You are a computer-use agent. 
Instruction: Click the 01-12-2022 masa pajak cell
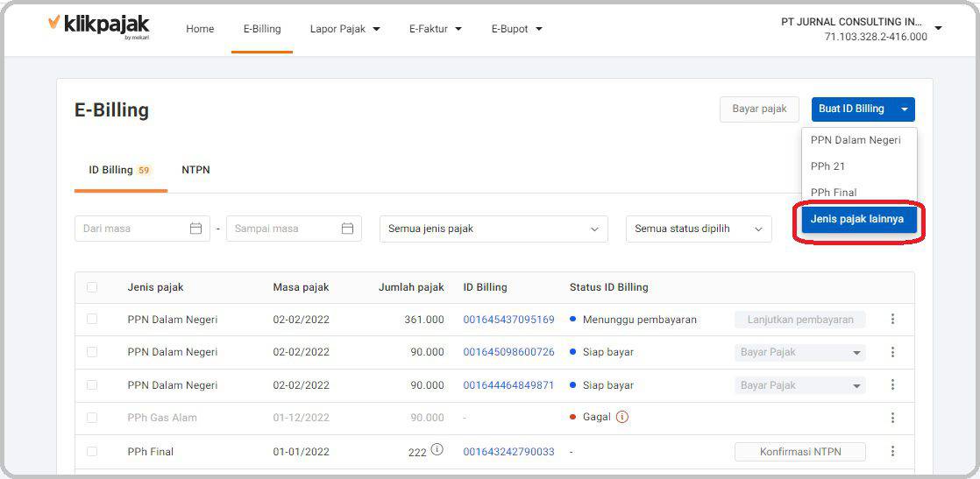point(301,417)
